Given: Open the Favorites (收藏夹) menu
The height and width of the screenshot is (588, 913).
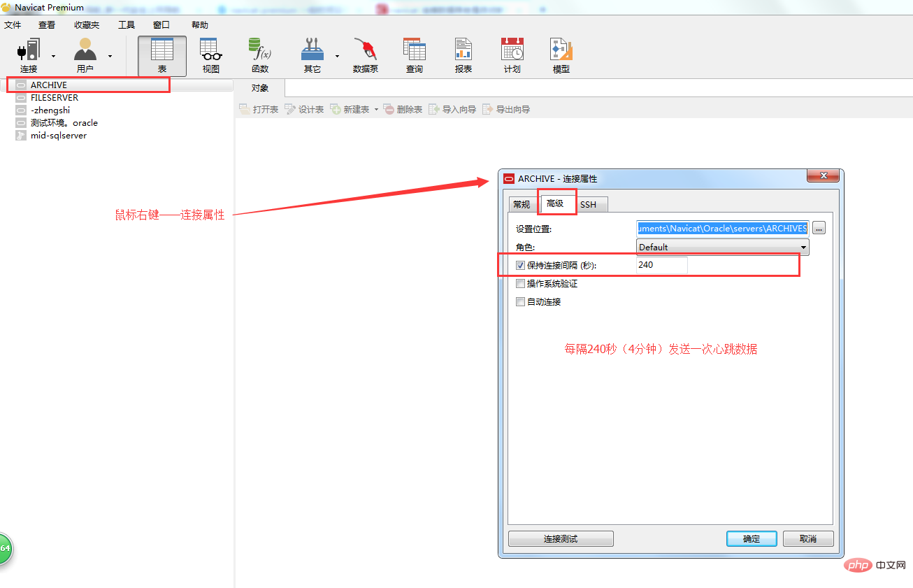Looking at the screenshot, I should point(87,24).
